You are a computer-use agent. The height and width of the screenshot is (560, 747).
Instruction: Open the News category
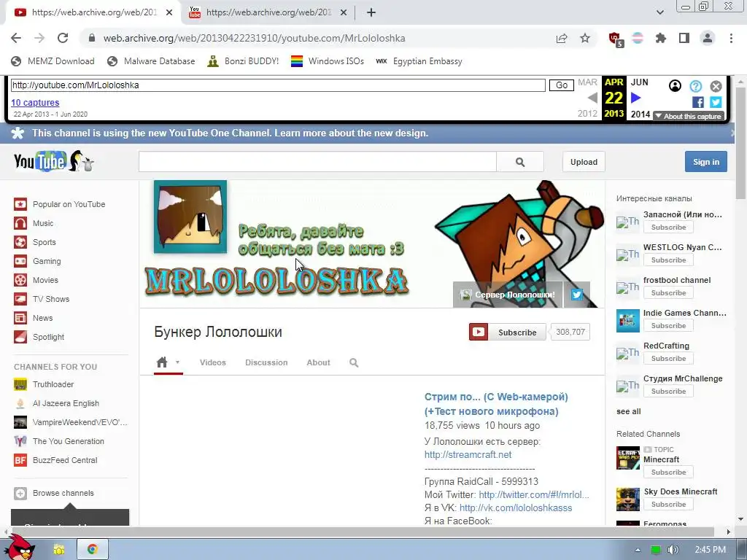click(x=34, y=318)
